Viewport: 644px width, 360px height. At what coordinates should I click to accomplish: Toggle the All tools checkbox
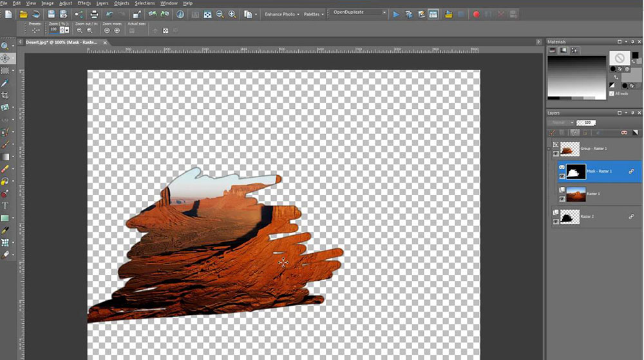[612, 93]
